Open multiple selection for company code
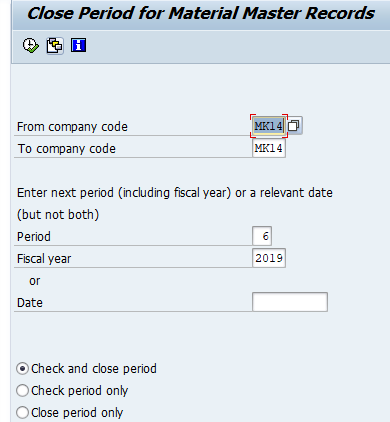The width and height of the screenshot is (390, 422). [294, 126]
